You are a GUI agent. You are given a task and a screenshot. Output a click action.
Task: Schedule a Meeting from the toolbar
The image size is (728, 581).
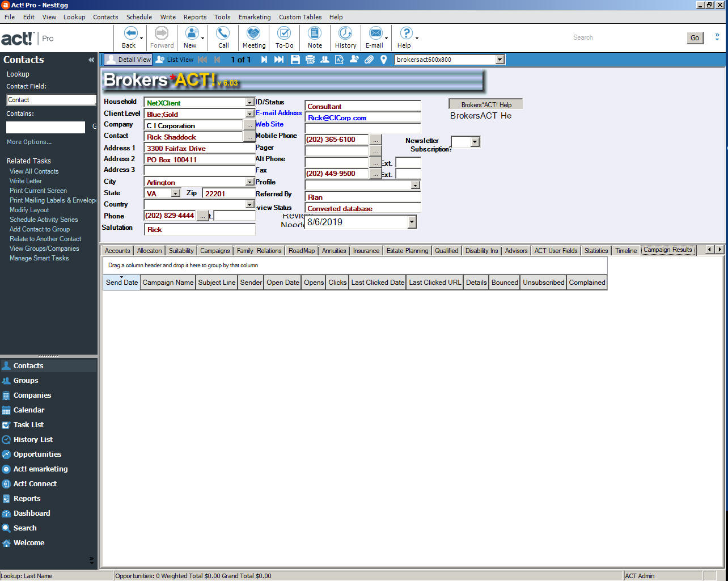click(254, 37)
